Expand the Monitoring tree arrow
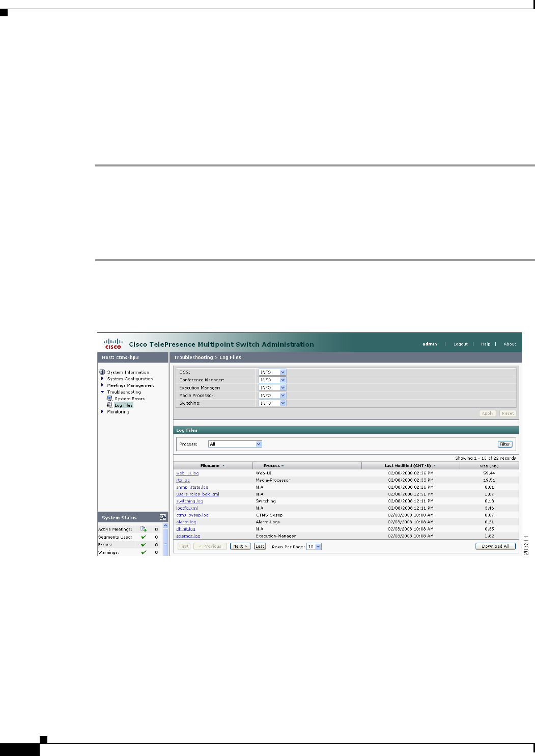 [102, 412]
